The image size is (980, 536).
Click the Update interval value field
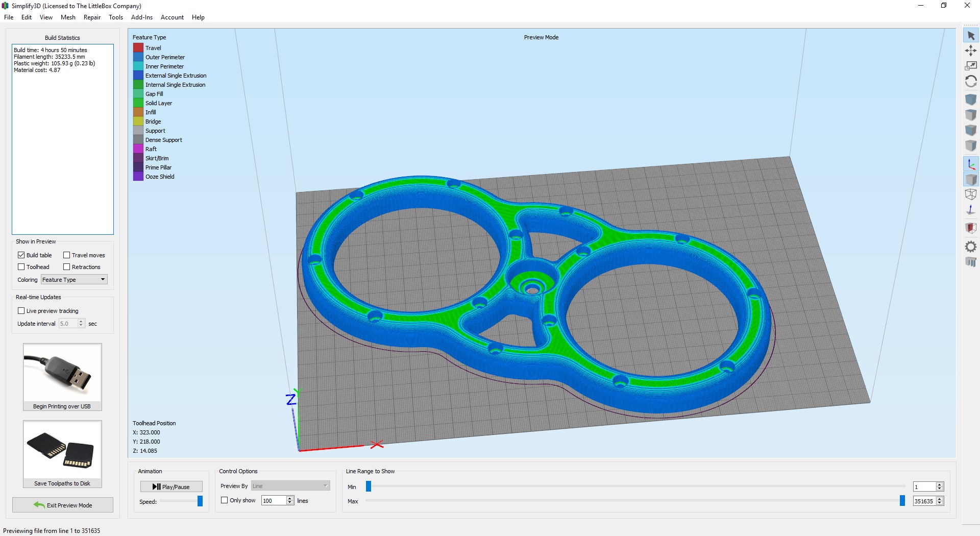tap(68, 323)
